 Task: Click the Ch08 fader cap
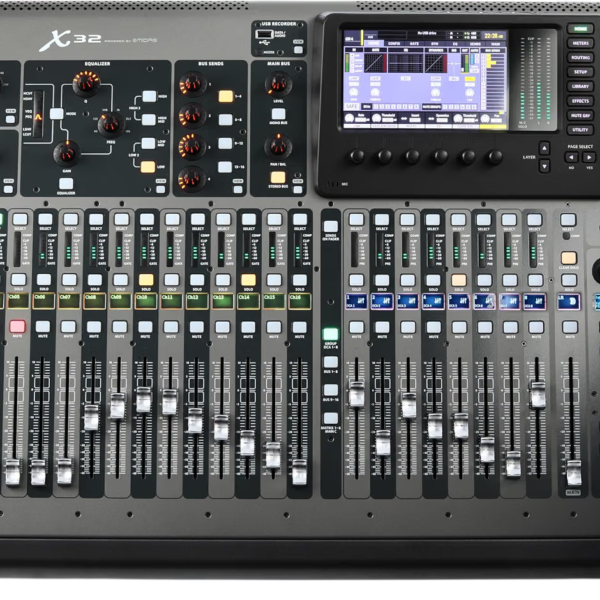pyautogui.click(x=91, y=417)
